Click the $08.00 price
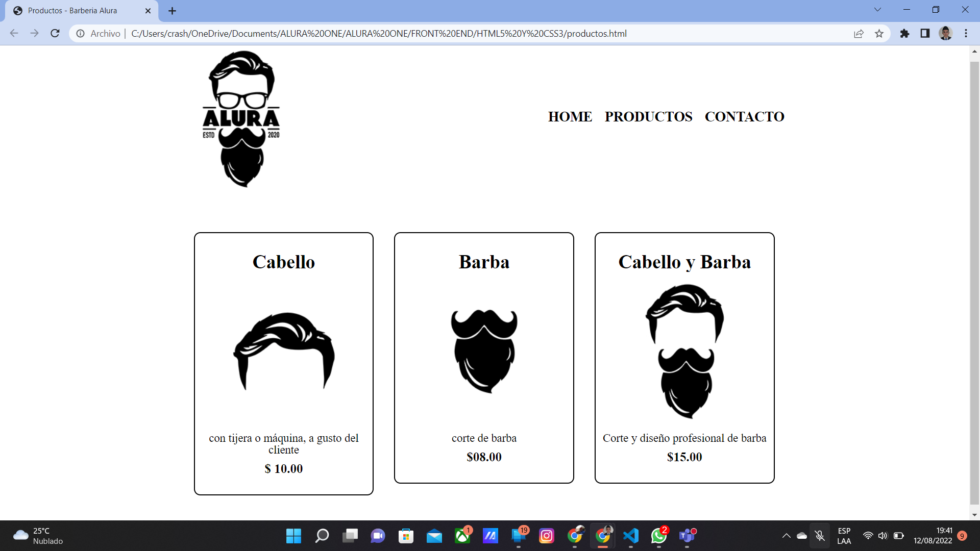 [x=484, y=457]
